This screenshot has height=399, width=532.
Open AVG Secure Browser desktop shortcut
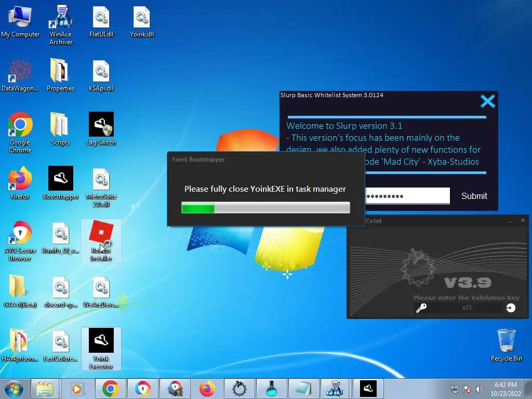pyautogui.click(x=20, y=241)
